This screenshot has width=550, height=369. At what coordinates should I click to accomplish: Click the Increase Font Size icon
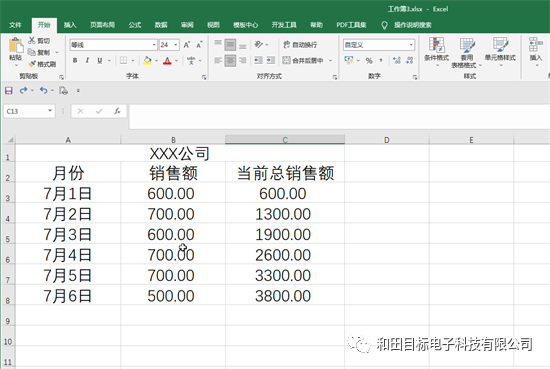coord(187,45)
